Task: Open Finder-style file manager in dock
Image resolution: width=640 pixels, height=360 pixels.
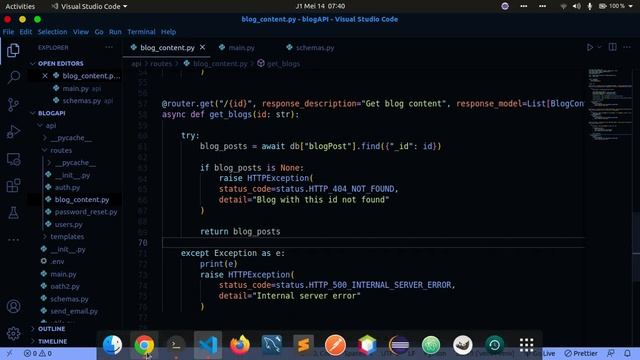Action: pyautogui.click(x=112, y=345)
